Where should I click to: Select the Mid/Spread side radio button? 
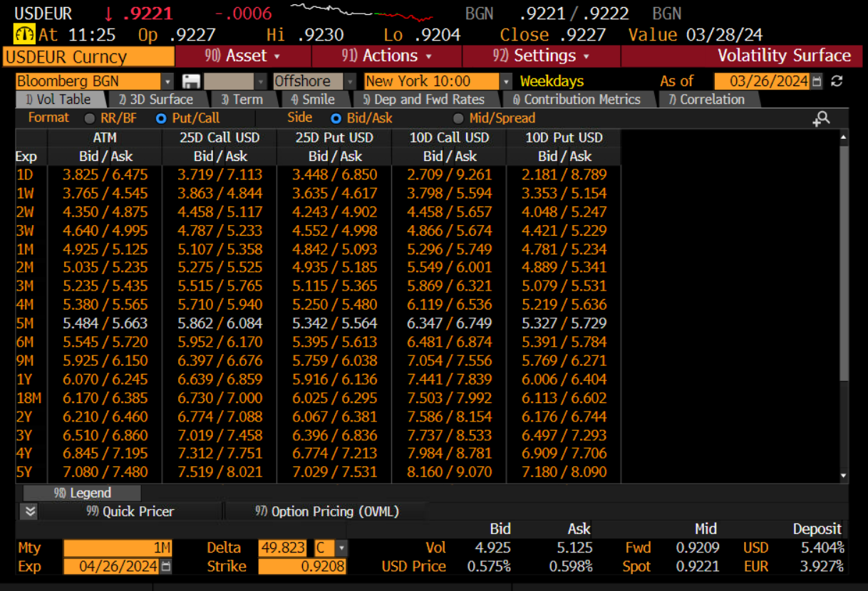click(458, 118)
